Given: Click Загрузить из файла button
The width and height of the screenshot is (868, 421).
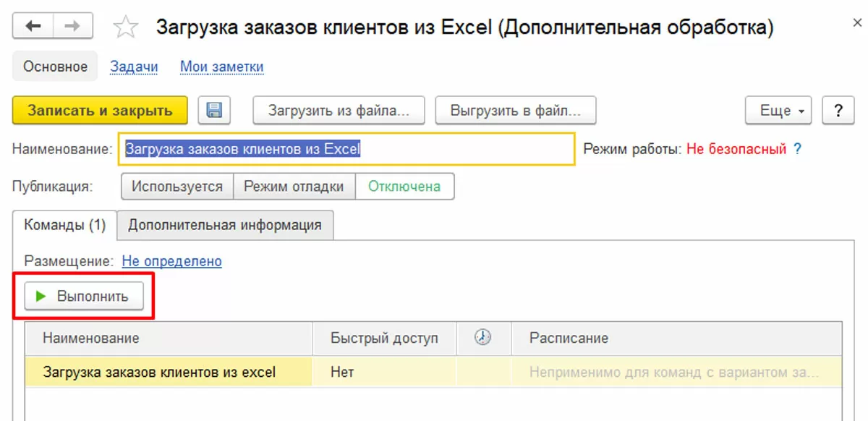Looking at the screenshot, I should pyautogui.click(x=339, y=111).
